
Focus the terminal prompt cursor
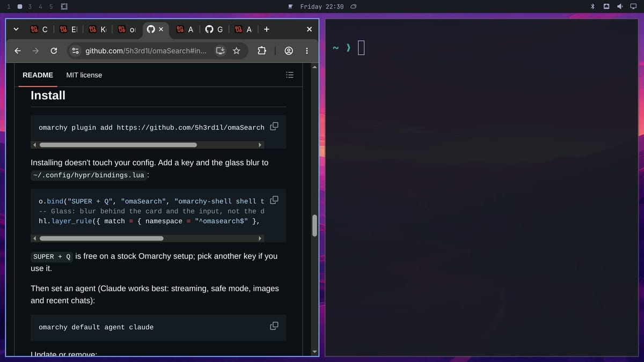[x=361, y=48]
